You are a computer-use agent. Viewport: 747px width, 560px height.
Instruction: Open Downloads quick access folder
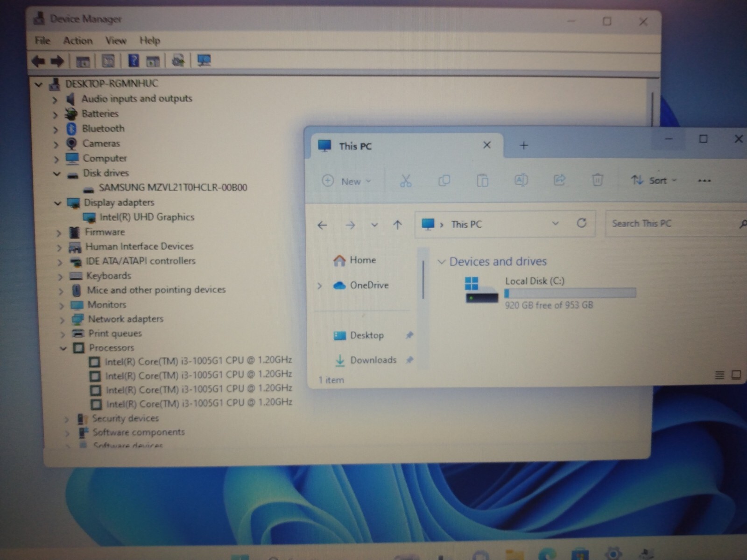(366, 360)
